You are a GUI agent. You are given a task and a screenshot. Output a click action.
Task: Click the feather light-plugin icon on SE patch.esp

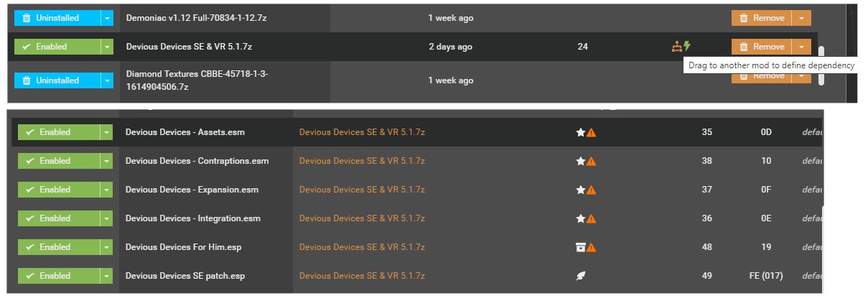581,276
